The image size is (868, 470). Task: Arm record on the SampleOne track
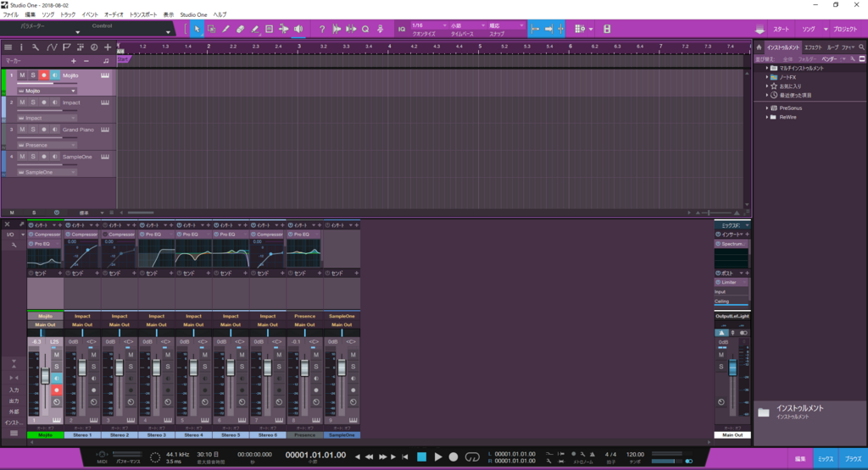click(x=44, y=157)
